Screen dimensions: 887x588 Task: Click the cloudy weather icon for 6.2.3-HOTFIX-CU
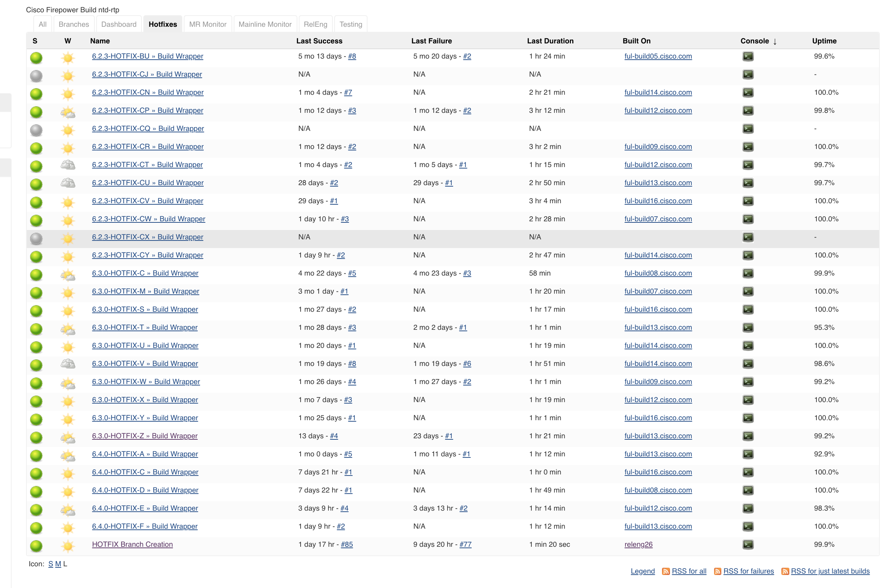(68, 183)
